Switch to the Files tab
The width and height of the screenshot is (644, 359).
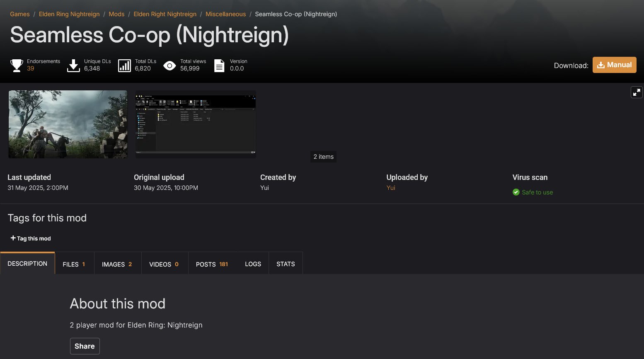click(74, 264)
